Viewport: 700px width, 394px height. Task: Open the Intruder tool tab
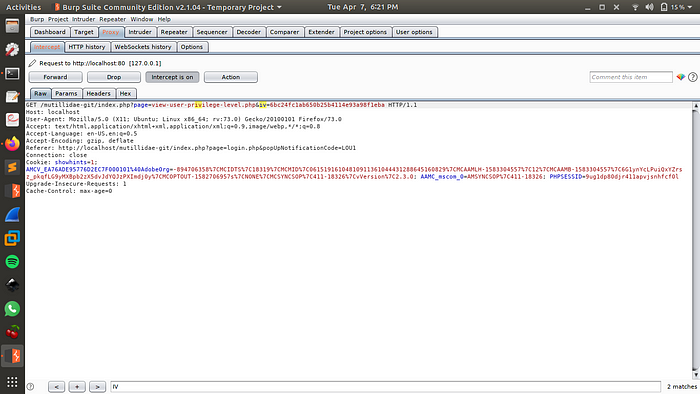click(x=140, y=32)
